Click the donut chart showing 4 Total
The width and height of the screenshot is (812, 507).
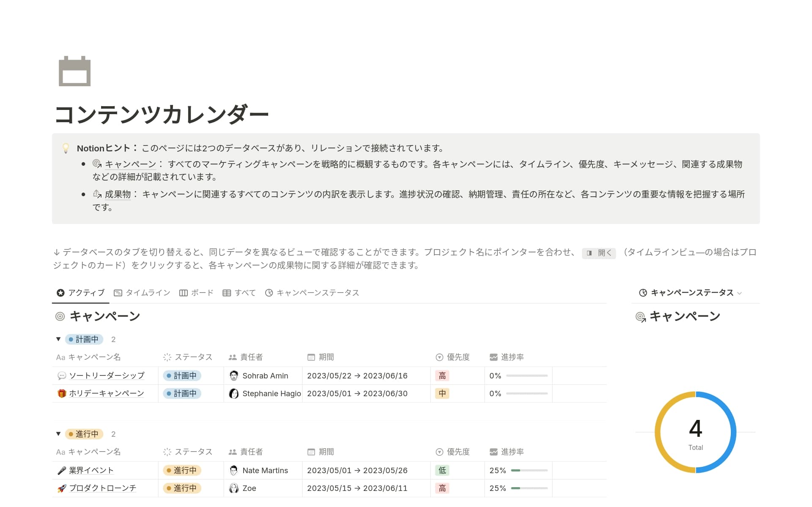coord(695,432)
